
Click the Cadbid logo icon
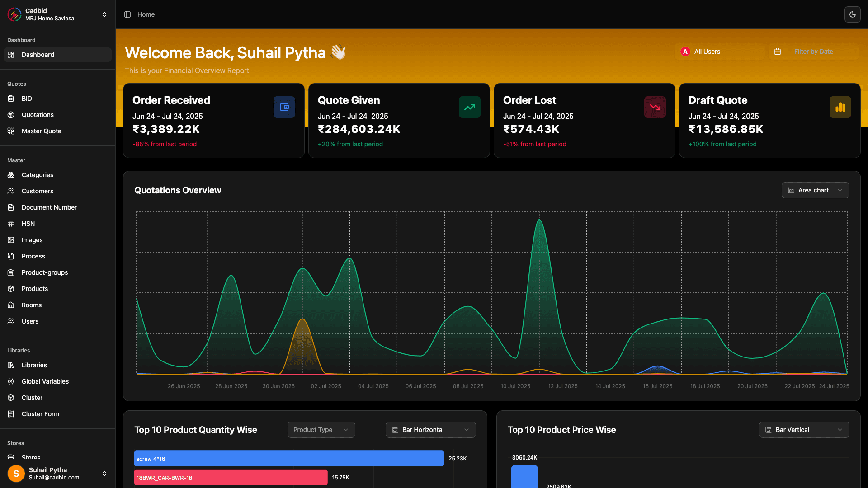pyautogui.click(x=14, y=14)
